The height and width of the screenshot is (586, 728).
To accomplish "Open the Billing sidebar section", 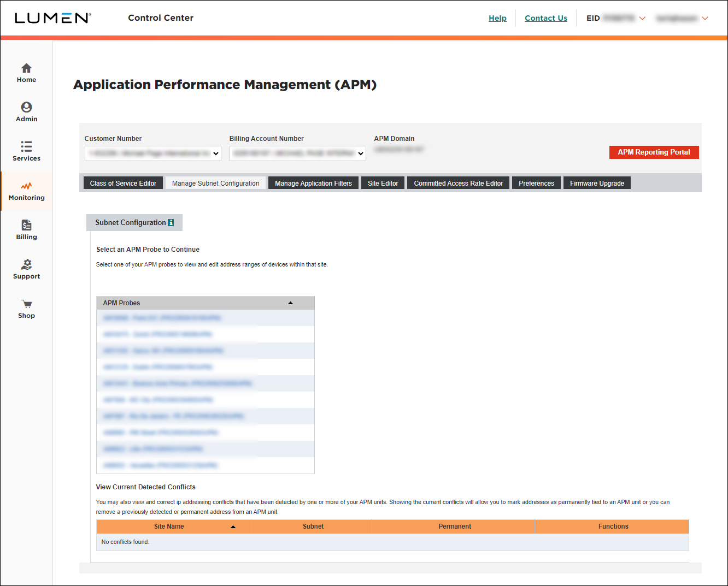I will [x=26, y=230].
